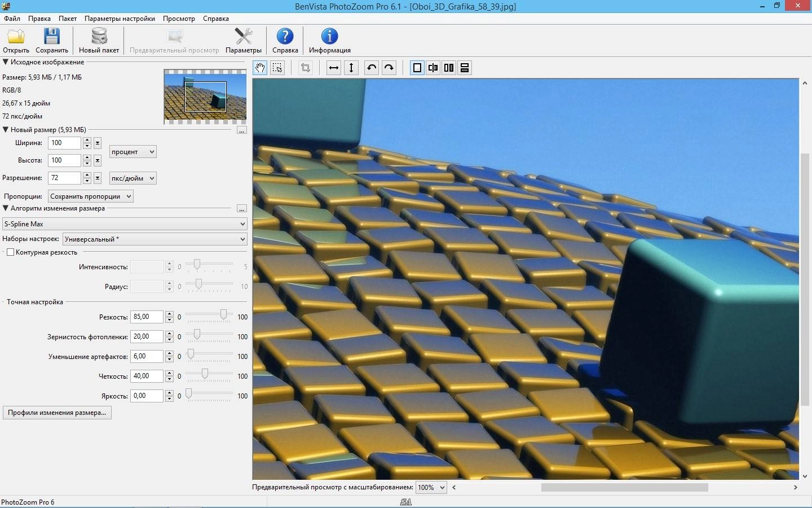812x508 pixels.
Task: Click the New batch icon
Action: tap(99, 37)
